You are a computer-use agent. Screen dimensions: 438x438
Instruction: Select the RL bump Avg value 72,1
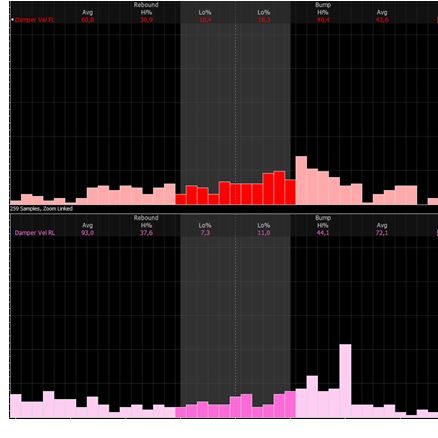point(382,233)
